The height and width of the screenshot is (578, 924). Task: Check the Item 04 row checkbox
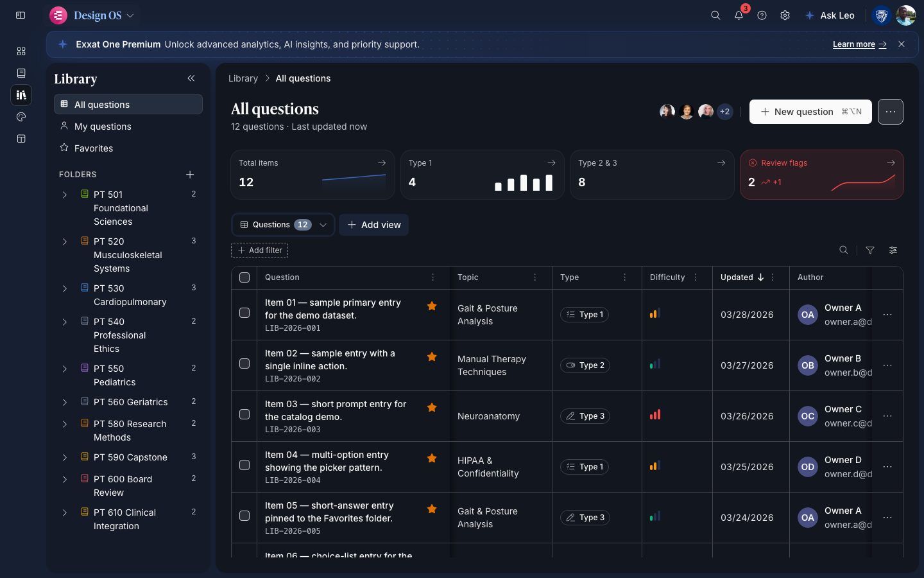pyautogui.click(x=244, y=465)
